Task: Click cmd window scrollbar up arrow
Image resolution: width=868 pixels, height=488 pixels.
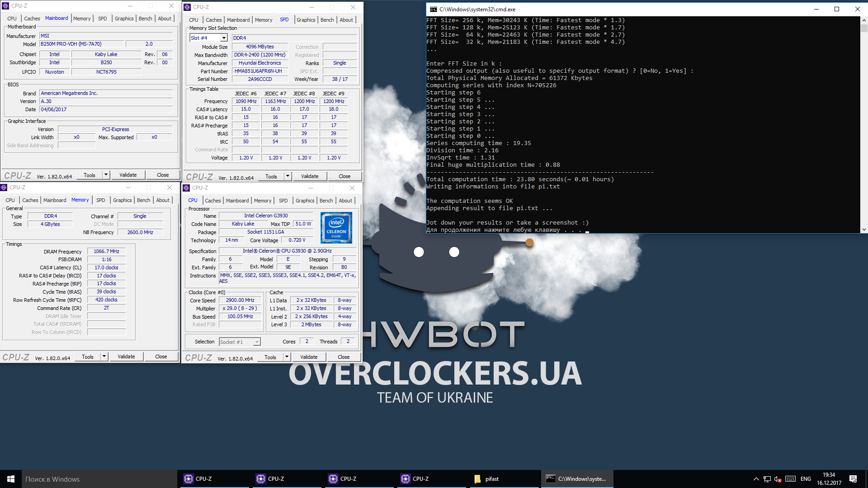Action: tap(864, 20)
